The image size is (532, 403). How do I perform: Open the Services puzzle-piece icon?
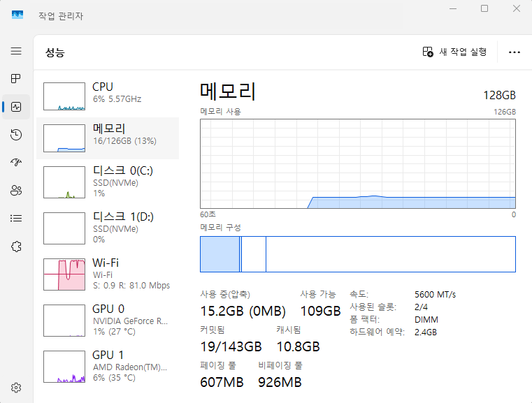(x=16, y=246)
